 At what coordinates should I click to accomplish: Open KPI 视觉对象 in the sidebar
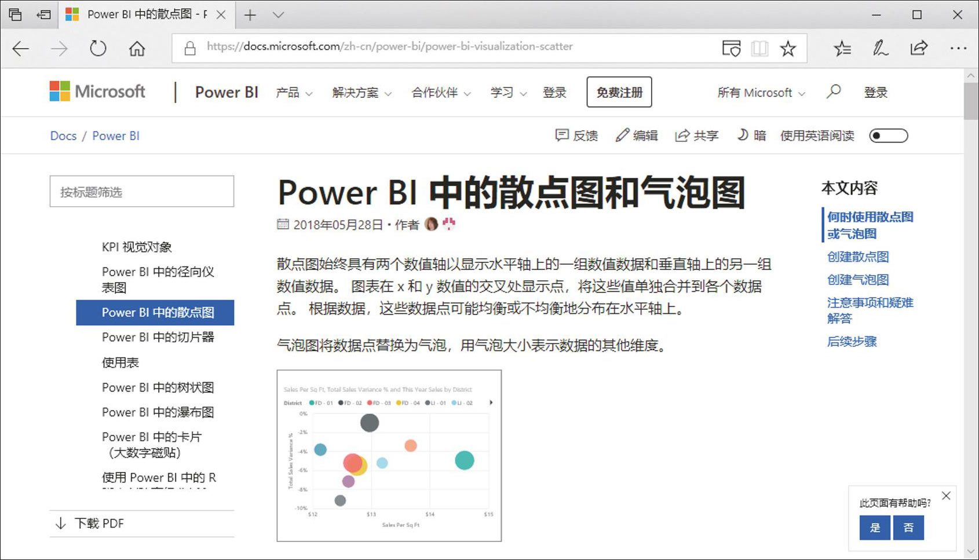coord(137,247)
